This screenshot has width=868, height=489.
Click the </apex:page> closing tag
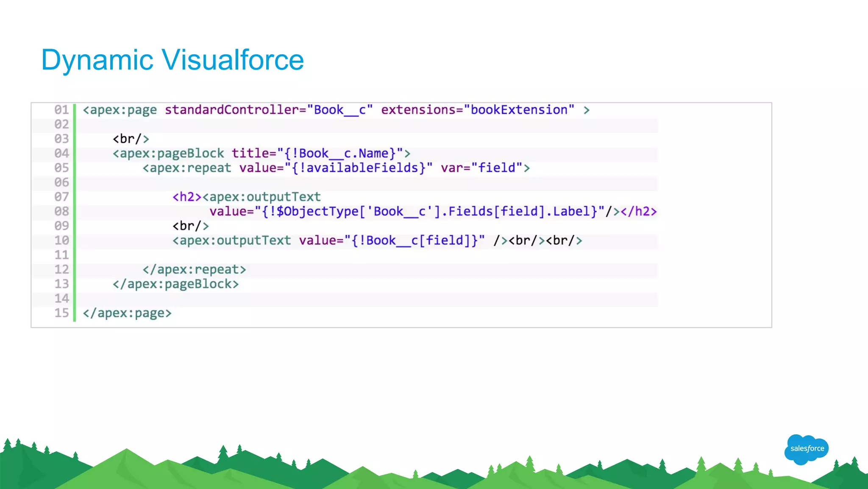[x=127, y=313]
